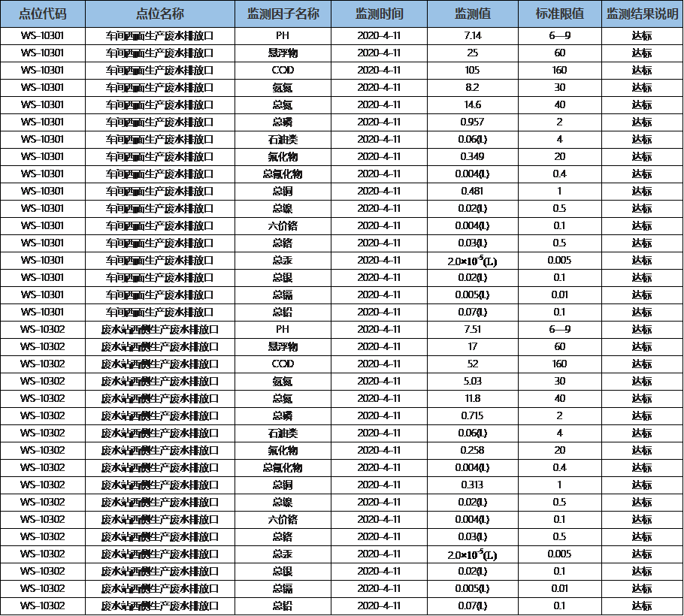
Task: Click 总汞 value 2.0×10⁻⁵(L) in WS-10301 row
Action: coord(473,261)
